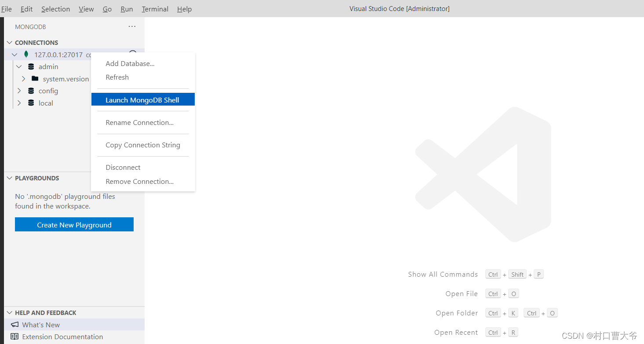Click the local database cylinder icon
644x344 pixels.
pyautogui.click(x=31, y=103)
